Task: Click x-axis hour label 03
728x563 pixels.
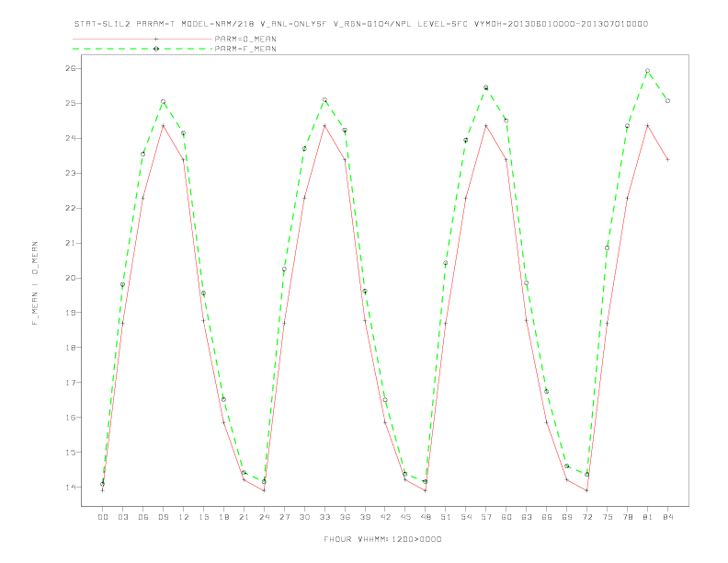Action: [122, 517]
